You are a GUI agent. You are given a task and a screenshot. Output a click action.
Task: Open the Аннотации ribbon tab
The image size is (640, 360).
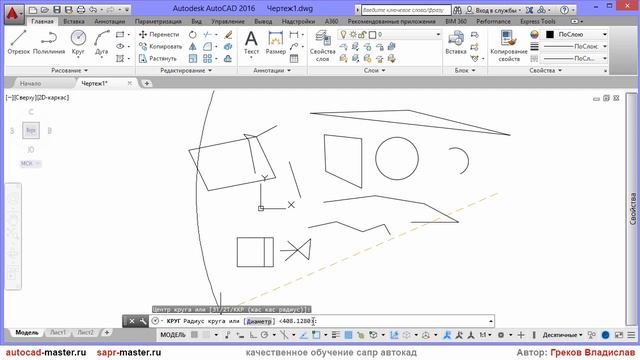coord(109,21)
